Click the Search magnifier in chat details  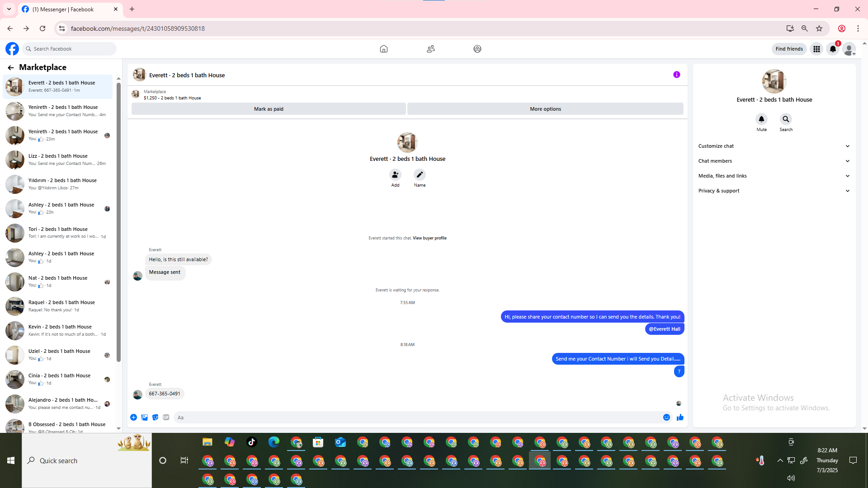point(786,119)
